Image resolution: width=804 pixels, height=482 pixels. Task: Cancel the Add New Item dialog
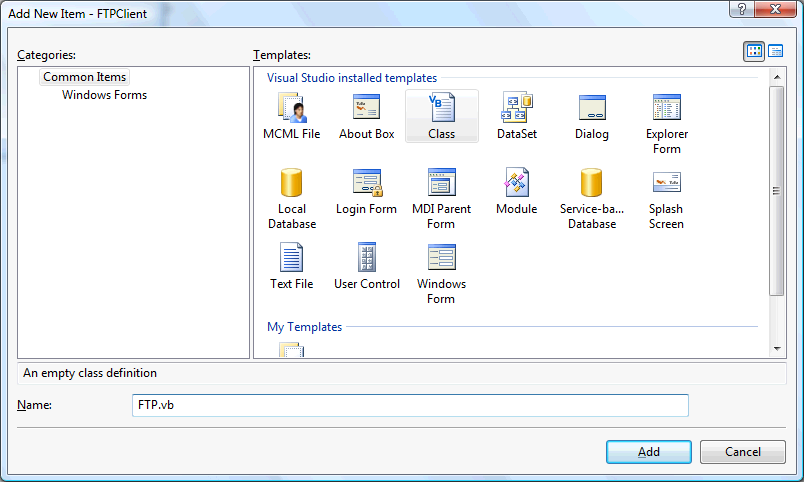point(742,452)
